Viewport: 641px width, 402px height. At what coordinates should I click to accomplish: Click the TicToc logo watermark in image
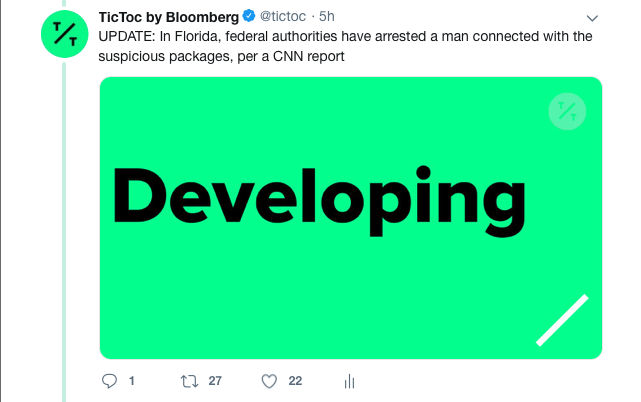point(568,110)
